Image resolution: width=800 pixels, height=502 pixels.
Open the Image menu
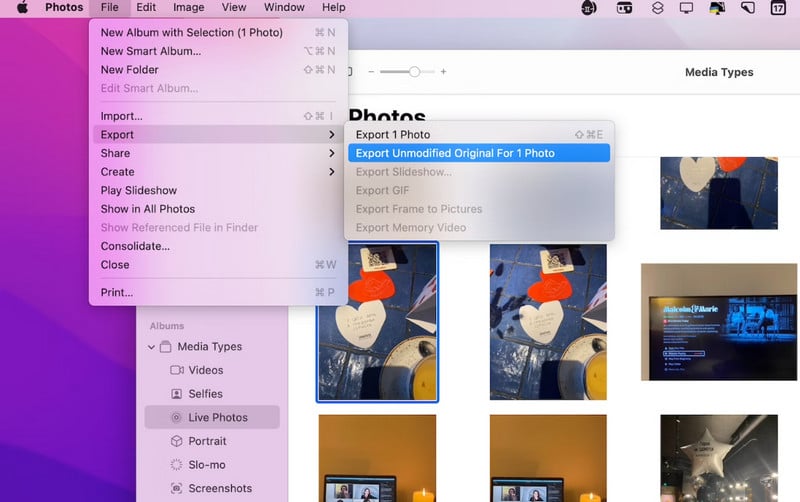[188, 7]
